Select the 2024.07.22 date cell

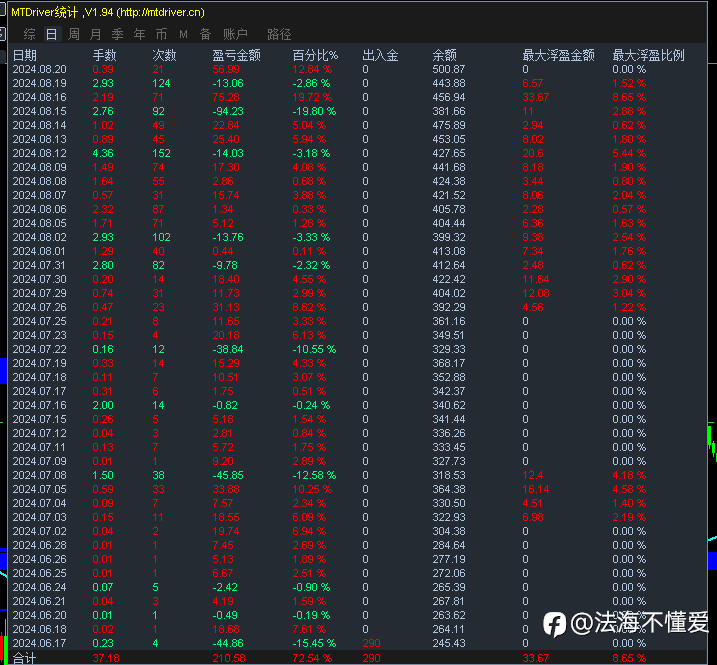pyautogui.click(x=39, y=349)
